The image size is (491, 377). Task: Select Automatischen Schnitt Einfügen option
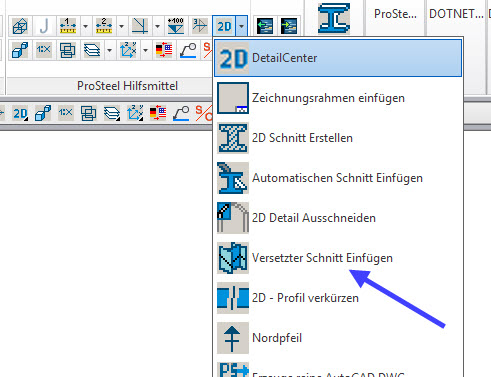[x=338, y=178]
